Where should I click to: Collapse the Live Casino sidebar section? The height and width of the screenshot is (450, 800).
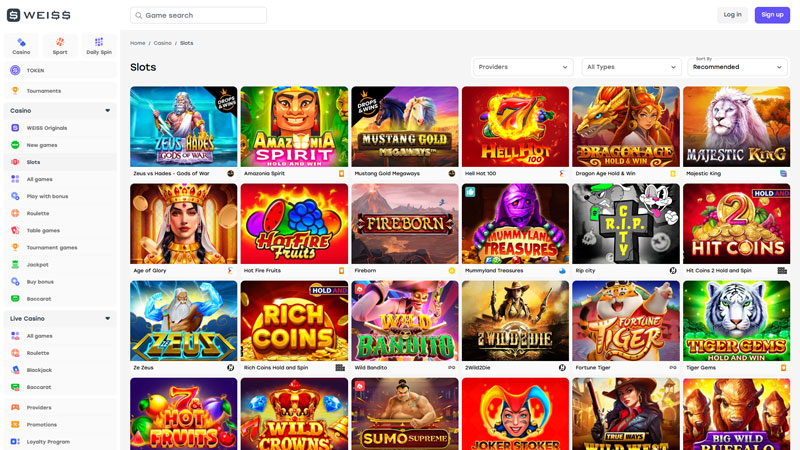(107, 318)
